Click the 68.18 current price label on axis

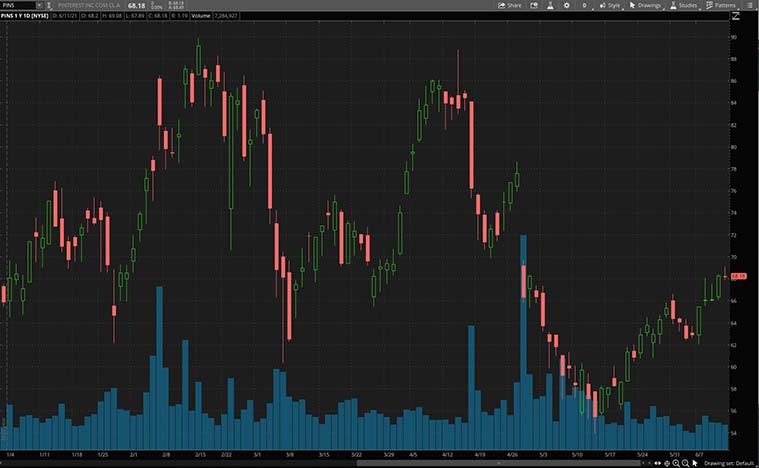[738, 275]
